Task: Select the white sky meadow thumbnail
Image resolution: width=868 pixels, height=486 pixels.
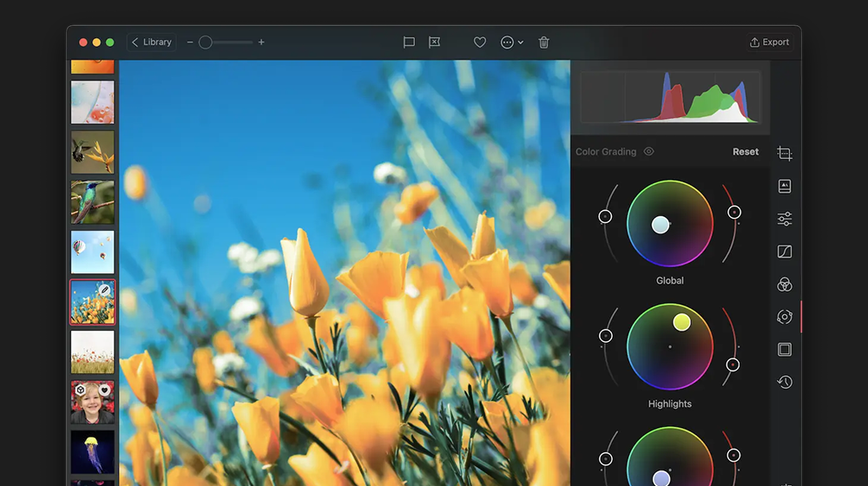Action: coord(93,352)
